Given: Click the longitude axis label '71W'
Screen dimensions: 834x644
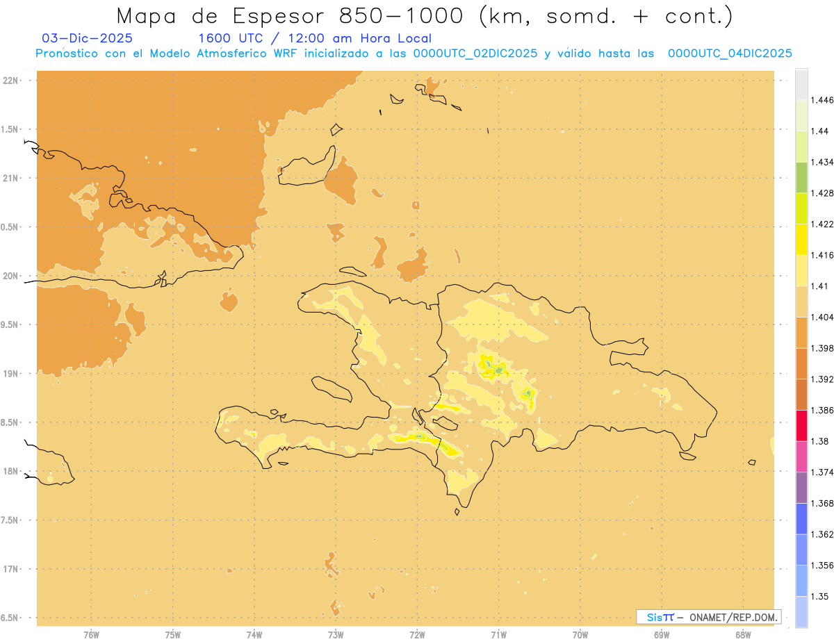Looking at the screenshot, I should pos(498,634).
